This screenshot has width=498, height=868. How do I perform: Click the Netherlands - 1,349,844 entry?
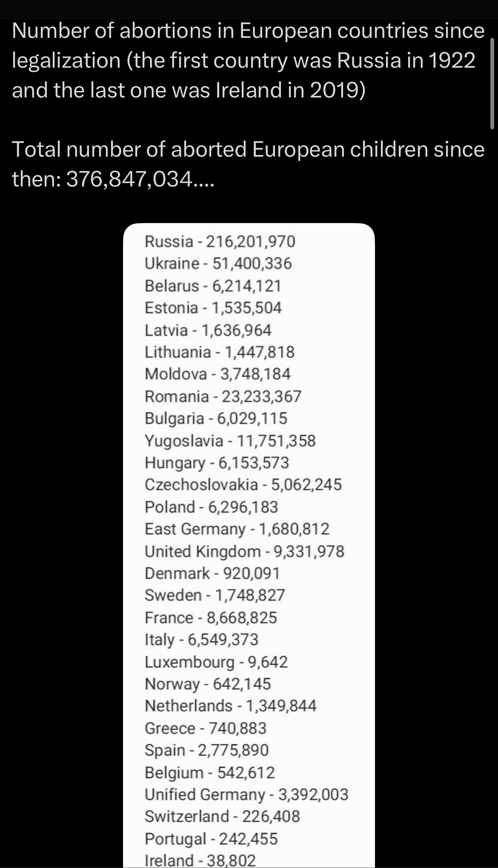pos(230,706)
